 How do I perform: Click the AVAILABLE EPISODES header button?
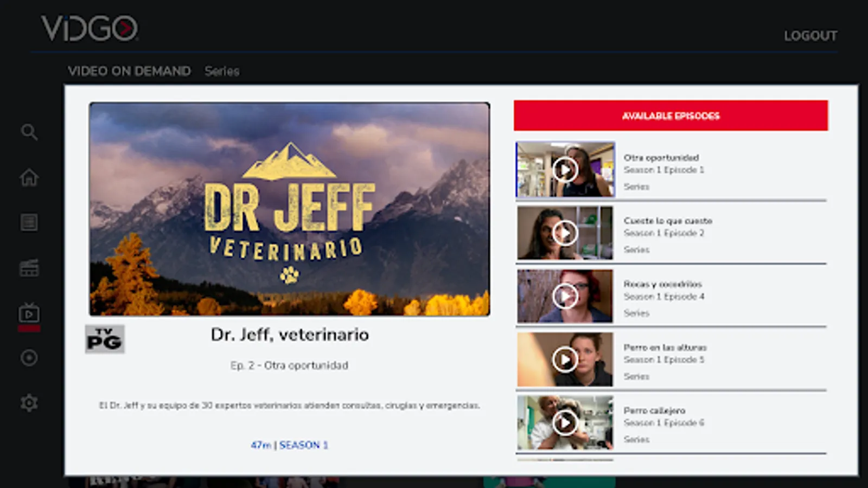[x=671, y=115]
